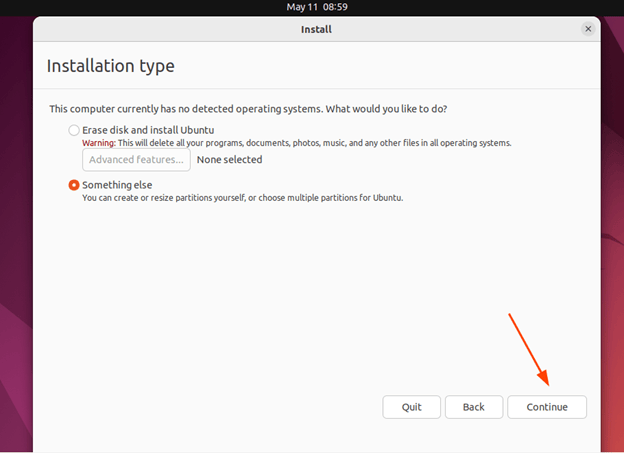Screen dimensions: 624x453
Task: Open the Advanced features dialog
Action: (x=136, y=159)
